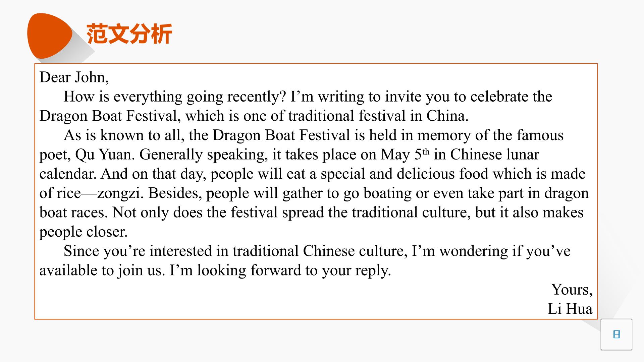Click the phrase 'Not only does the festival'
644x362 pixels.
195,213
